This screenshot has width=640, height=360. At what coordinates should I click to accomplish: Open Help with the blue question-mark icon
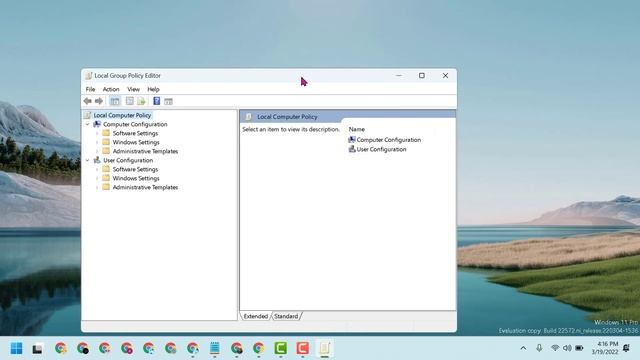[156, 101]
